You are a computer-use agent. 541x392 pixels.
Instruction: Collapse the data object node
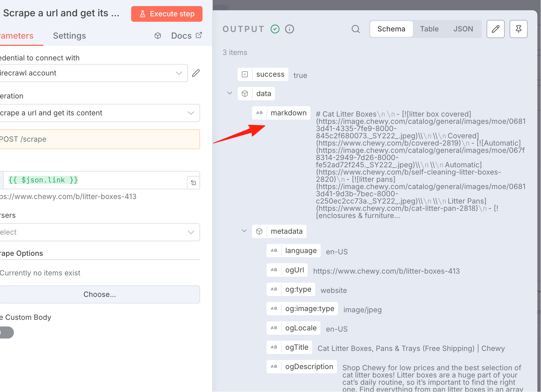pyautogui.click(x=230, y=93)
